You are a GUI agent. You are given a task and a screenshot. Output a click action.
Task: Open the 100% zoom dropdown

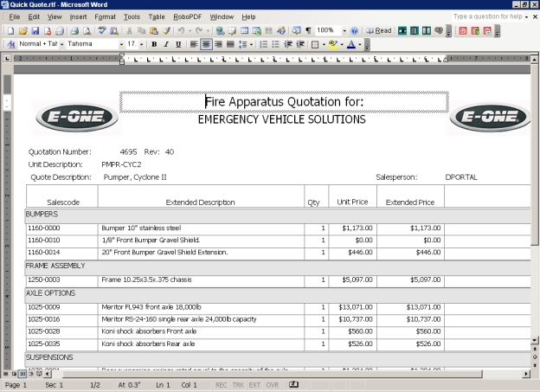click(x=344, y=31)
